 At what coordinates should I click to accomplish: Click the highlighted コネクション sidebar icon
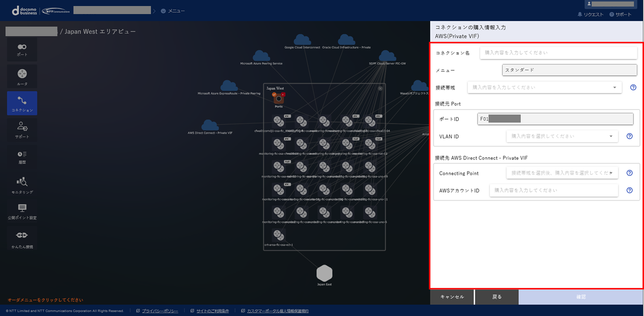tap(21, 103)
